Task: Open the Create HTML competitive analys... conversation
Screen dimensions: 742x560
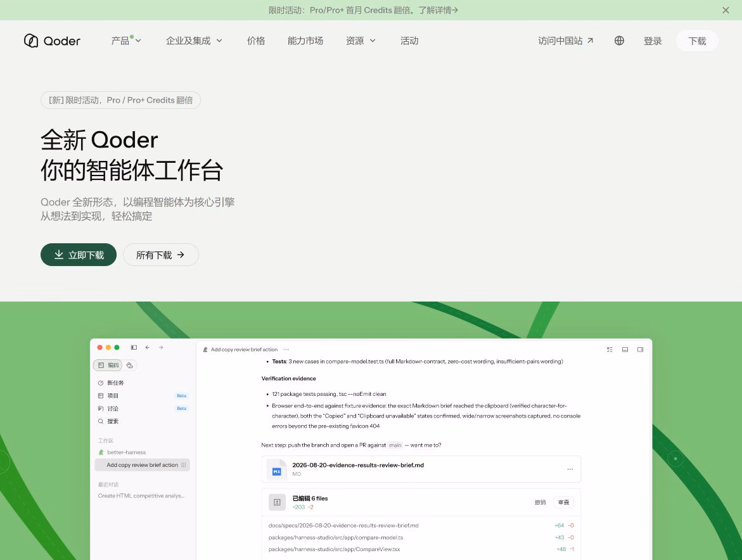Action: [141, 495]
